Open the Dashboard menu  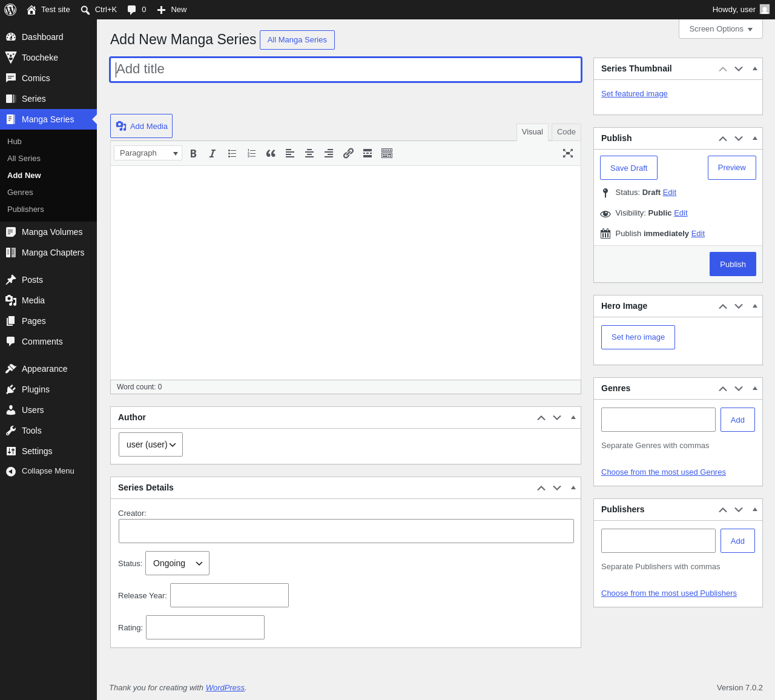tap(48, 37)
